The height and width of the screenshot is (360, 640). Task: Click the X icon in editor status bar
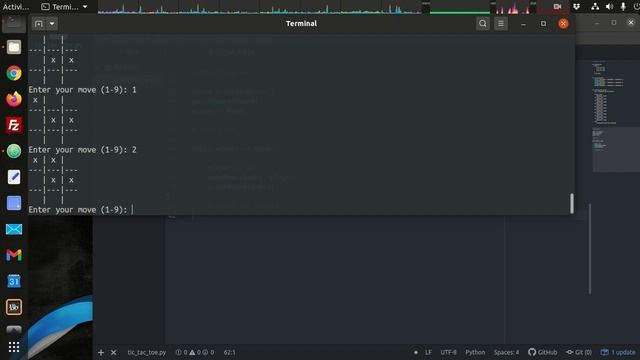[x=113, y=352]
